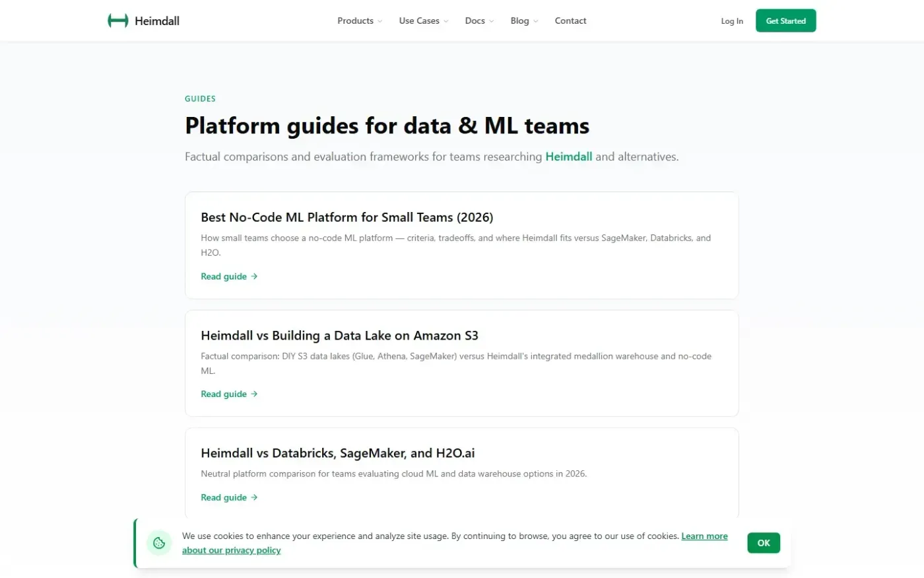
Task: Click the cookie icon in the banner
Action: coord(159,543)
